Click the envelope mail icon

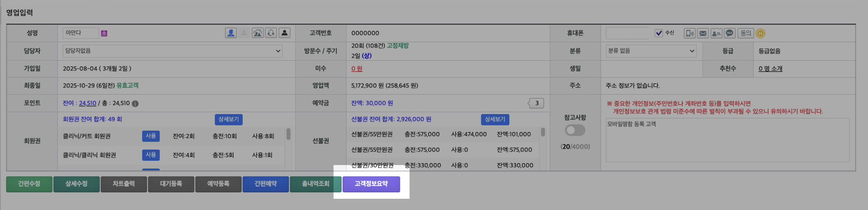[703, 33]
